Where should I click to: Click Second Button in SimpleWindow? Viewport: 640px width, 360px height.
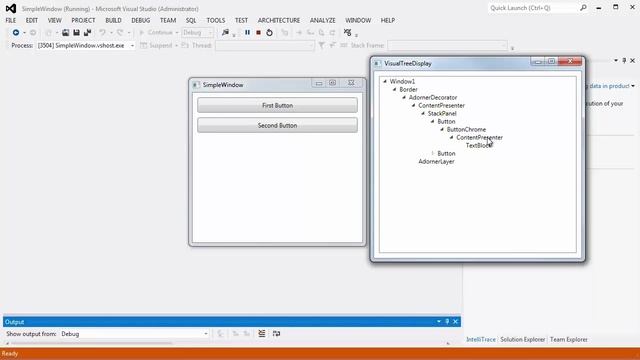[278, 125]
